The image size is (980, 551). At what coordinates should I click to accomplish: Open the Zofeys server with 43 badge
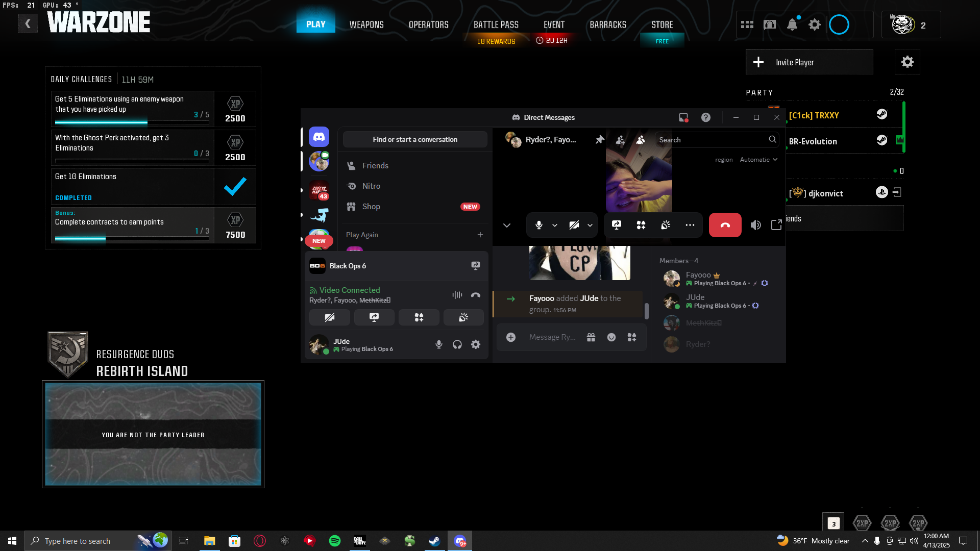point(319,190)
